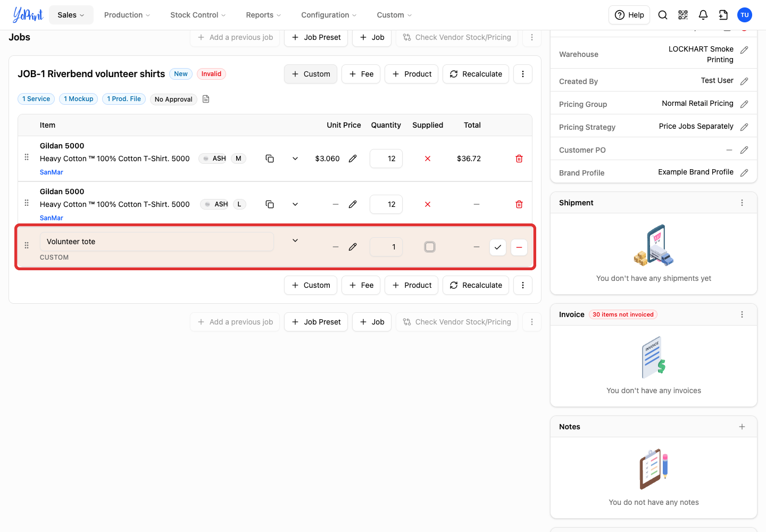Viewport: 766px width, 532px height.
Task: Edit the Pricing Group field
Action: [744, 104]
